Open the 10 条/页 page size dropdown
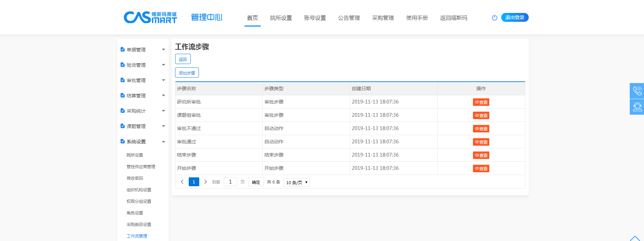 pos(296,182)
